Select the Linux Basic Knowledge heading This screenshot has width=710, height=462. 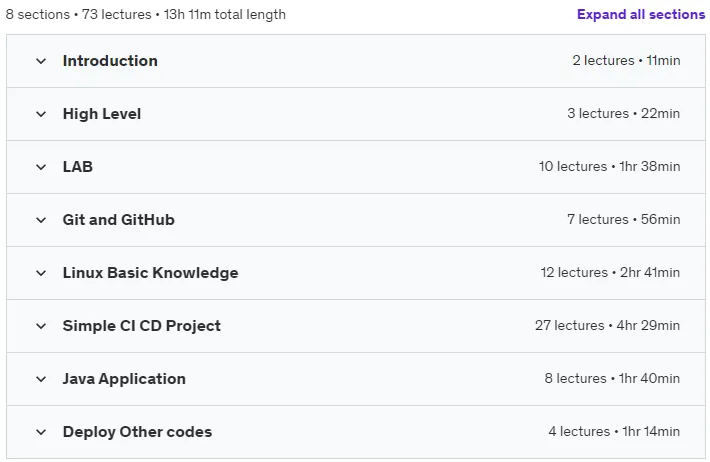(150, 273)
